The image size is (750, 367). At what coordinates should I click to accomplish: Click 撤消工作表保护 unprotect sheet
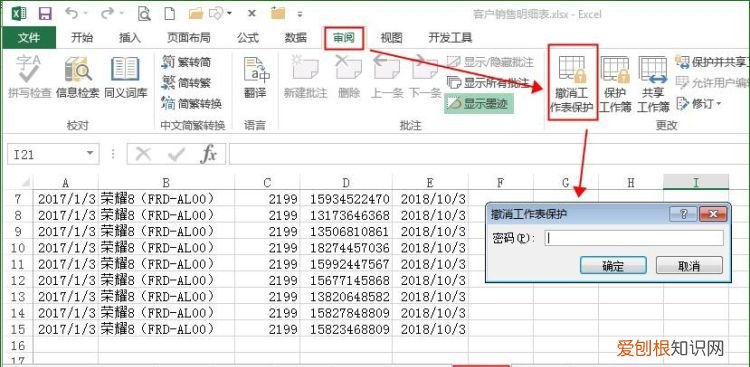[572, 83]
